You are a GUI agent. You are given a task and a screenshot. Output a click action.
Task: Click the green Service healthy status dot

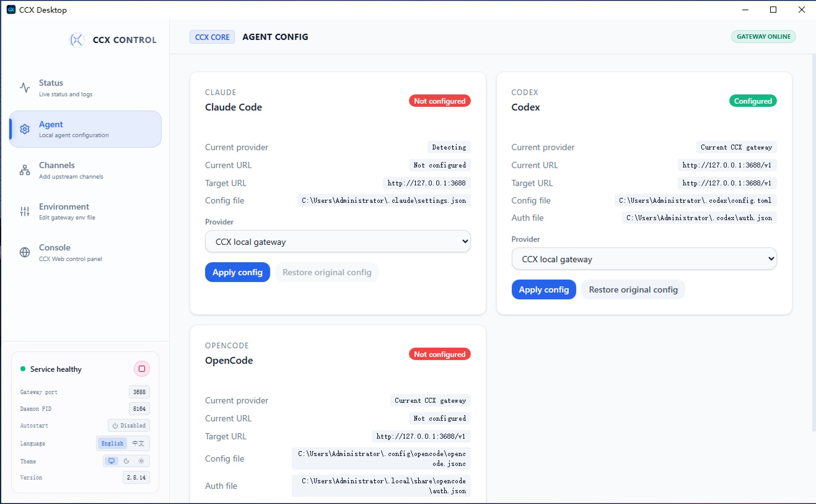23,369
